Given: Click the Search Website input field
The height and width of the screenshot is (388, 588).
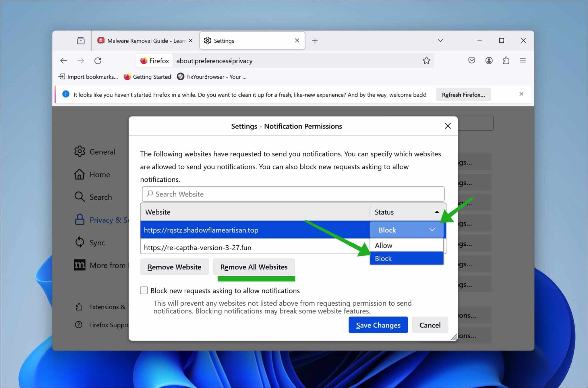Looking at the screenshot, I should [293, 194].
